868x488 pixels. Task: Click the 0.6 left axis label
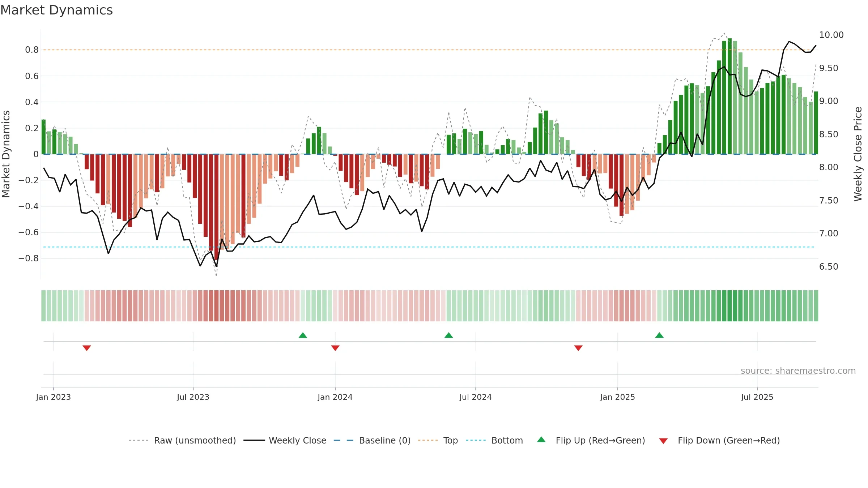pos(32,76)
